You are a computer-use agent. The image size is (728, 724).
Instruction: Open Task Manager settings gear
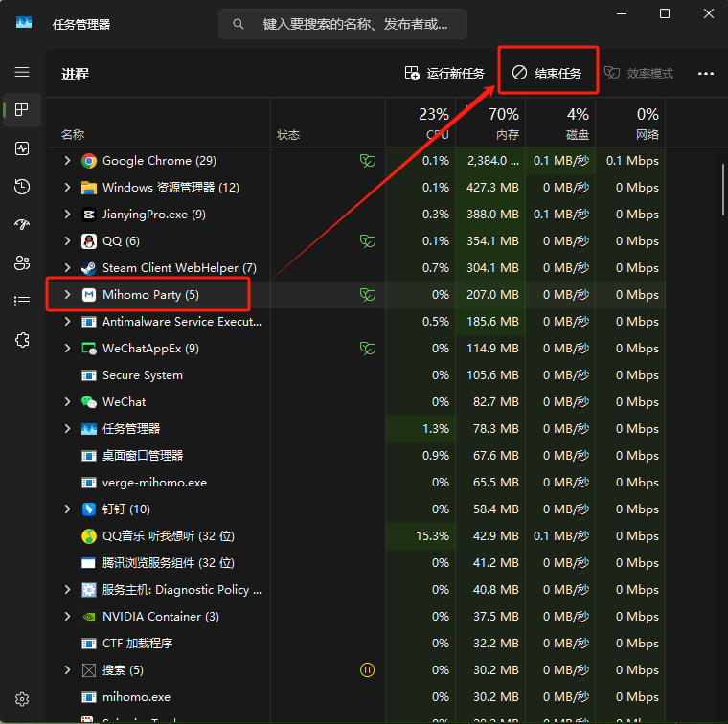[x=22, y=699]
